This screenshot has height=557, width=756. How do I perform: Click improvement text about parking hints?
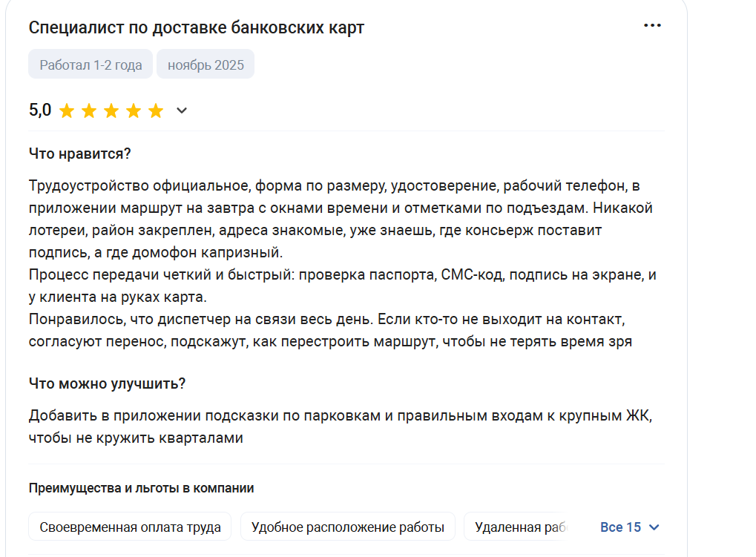click(x=340, y=426)
